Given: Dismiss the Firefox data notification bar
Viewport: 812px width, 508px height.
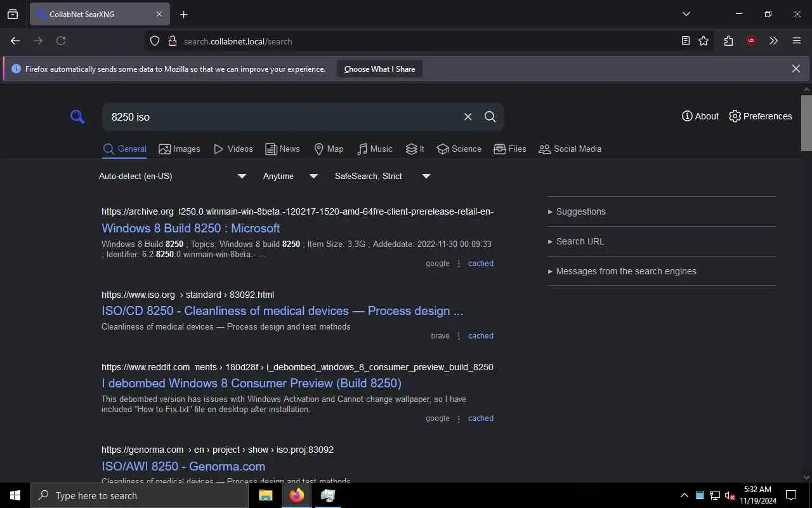Looking at the screenshot, I should (x=796, y=69).
